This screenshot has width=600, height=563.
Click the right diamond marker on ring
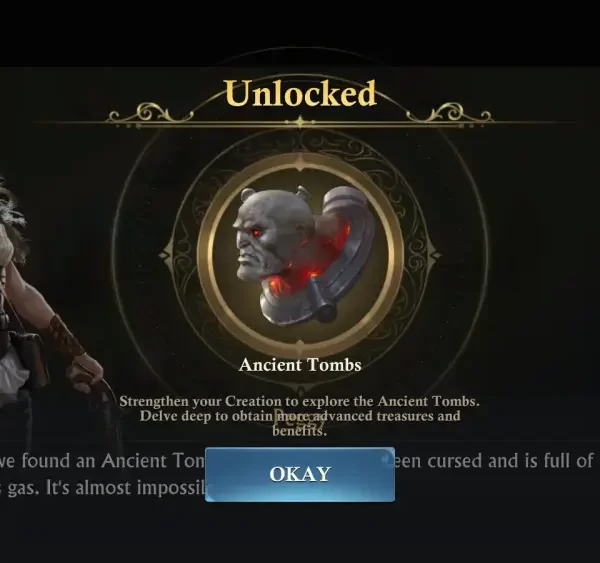coord(434,254)
